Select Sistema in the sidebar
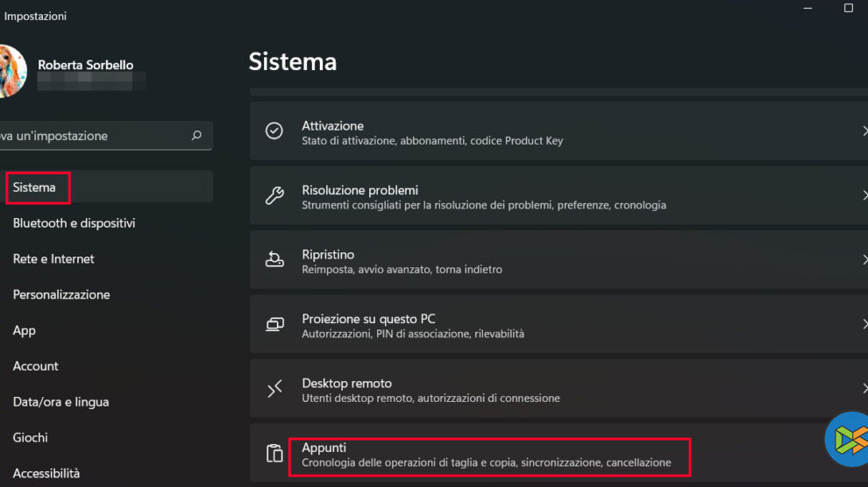 point(35,187)
